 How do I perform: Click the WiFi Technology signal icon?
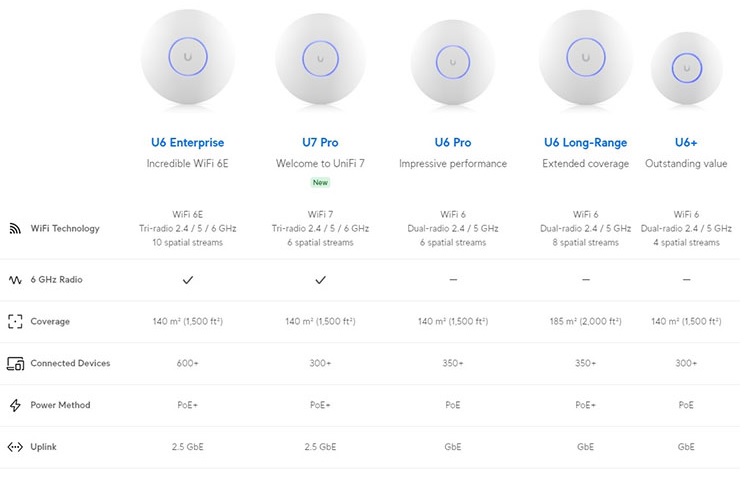(x=15, y=229)
